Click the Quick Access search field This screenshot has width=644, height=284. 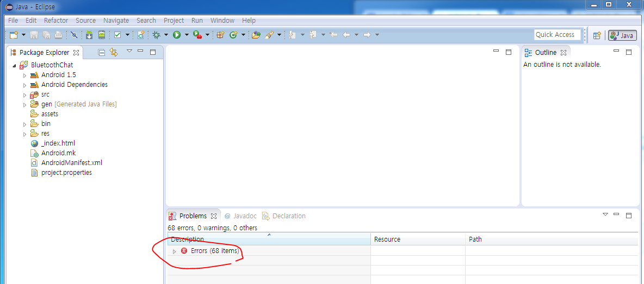tap(558, 35)
